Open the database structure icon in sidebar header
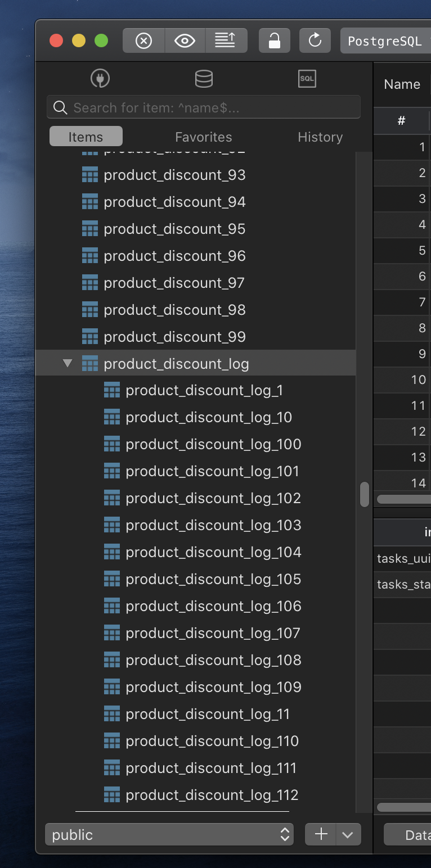Viewport: 431px width, 868px height. [x=204, y=79]
